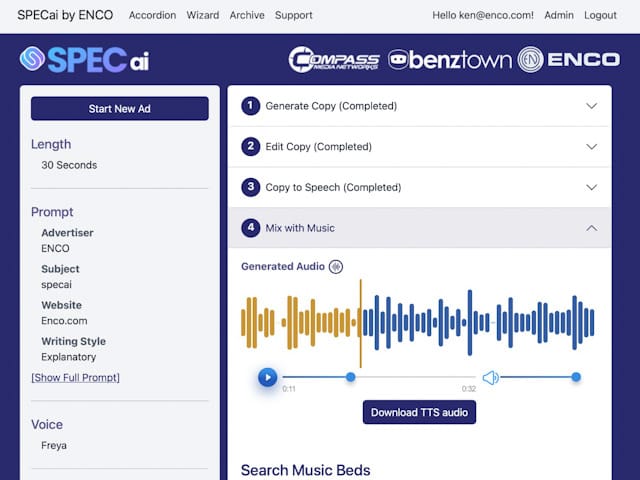
Task: Click the orange playhead marker in waveform
Action: point(360,323)
